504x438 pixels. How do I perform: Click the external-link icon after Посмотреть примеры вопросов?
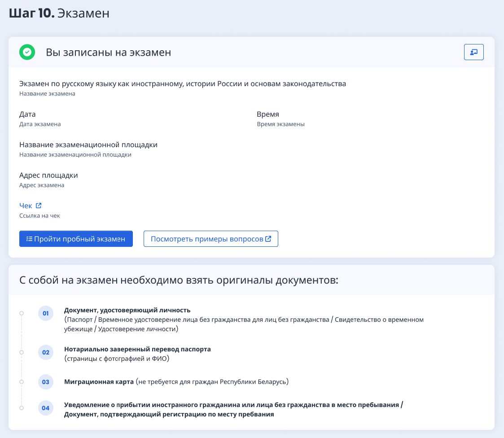pos(268,239)
